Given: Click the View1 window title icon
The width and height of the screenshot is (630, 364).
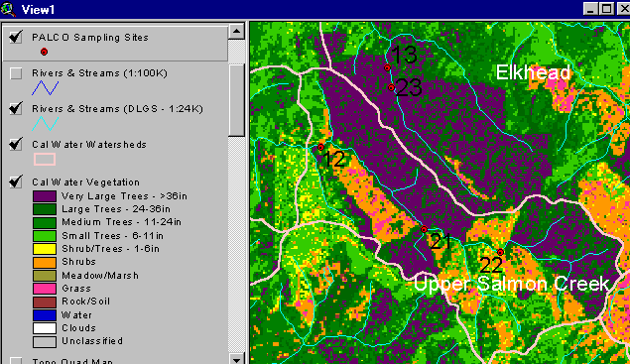Looking at the screenshot, I should [8, 9].
